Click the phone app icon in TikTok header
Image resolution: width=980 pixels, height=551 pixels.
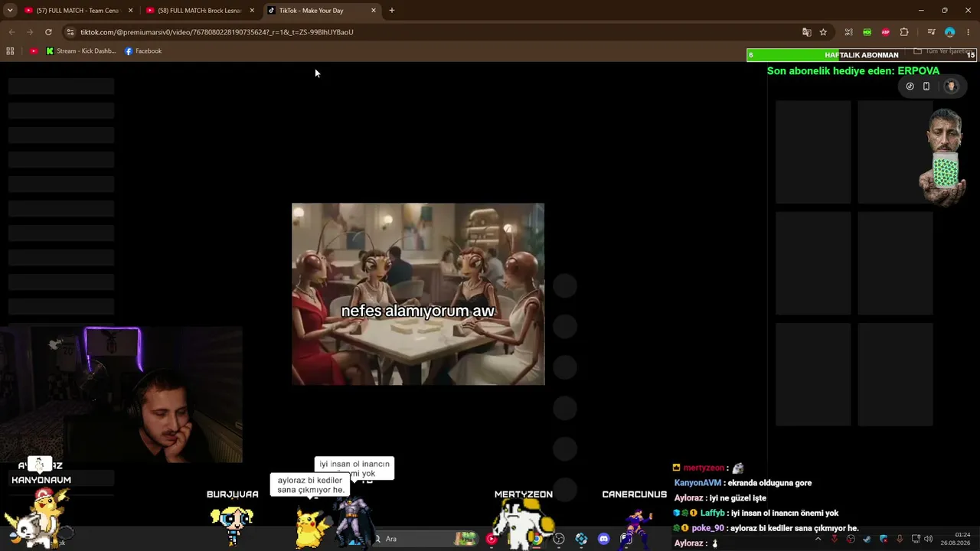[926, 86]
